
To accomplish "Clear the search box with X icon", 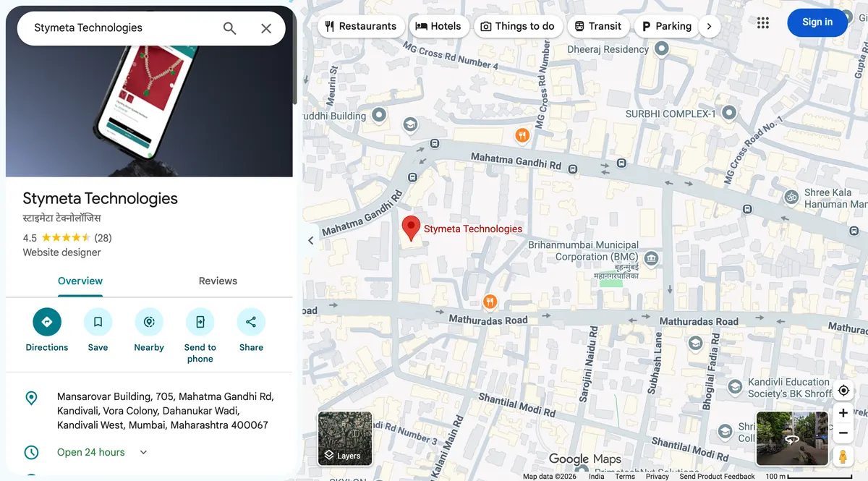I will [266, 28].
